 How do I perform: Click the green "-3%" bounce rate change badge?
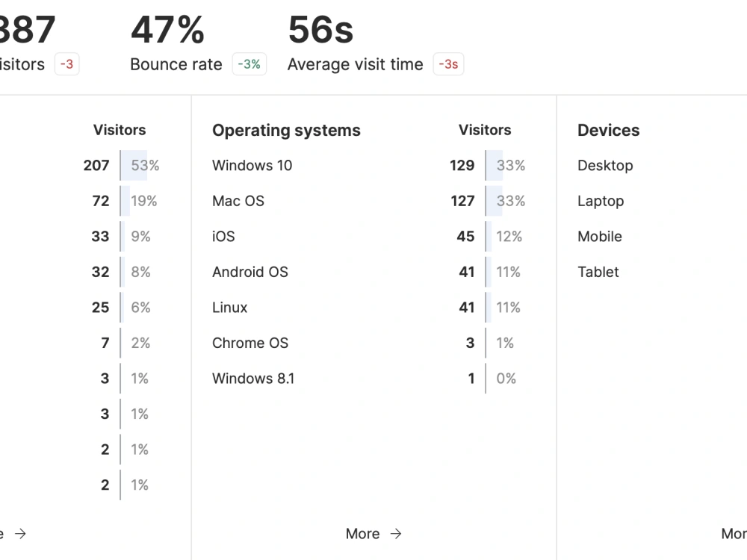point(249,64)
